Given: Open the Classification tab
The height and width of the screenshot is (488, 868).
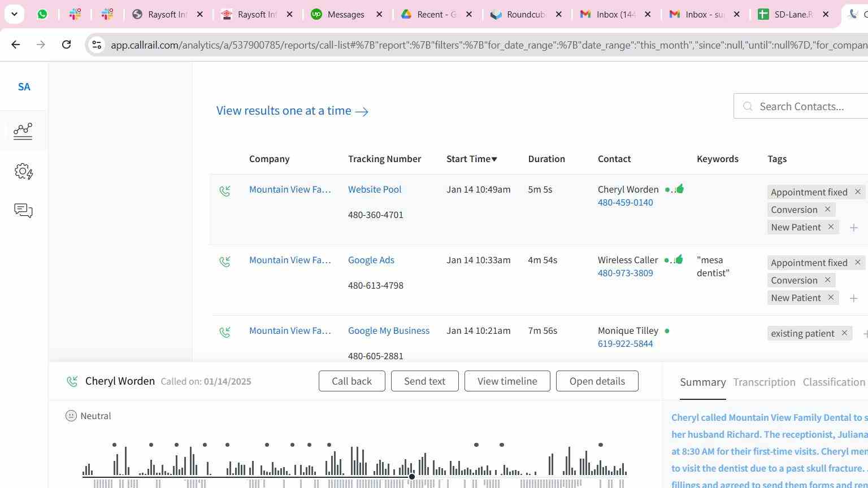Looking at the screenshot, I should pos(834,382).
